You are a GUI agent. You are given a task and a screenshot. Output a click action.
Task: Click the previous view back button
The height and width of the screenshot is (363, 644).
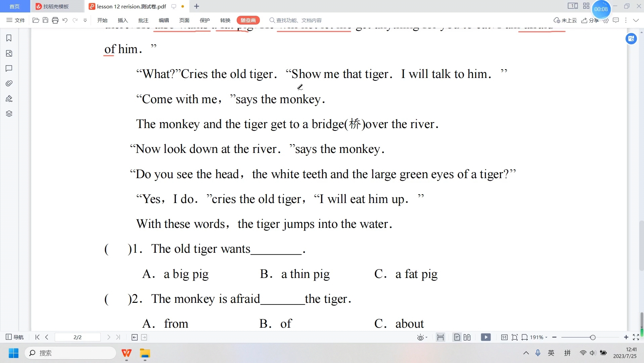135,337
